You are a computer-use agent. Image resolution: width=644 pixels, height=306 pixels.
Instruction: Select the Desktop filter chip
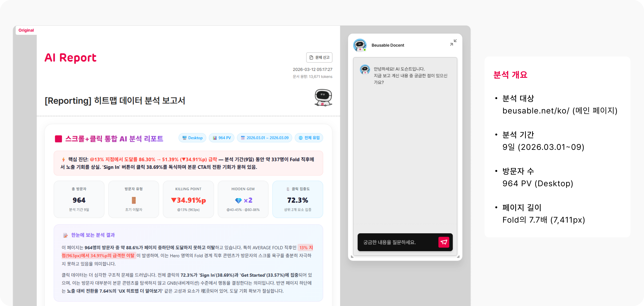point(192,138)
